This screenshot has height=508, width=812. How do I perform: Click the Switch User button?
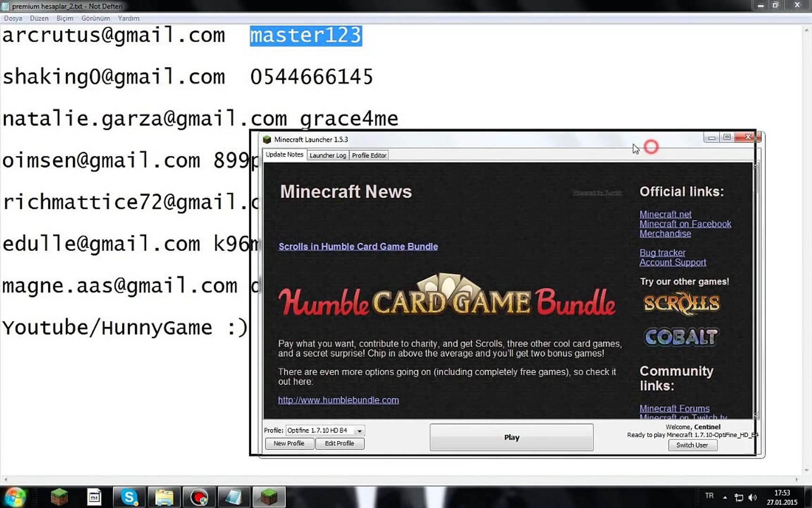pyautogui.click(x=692, y=445)
